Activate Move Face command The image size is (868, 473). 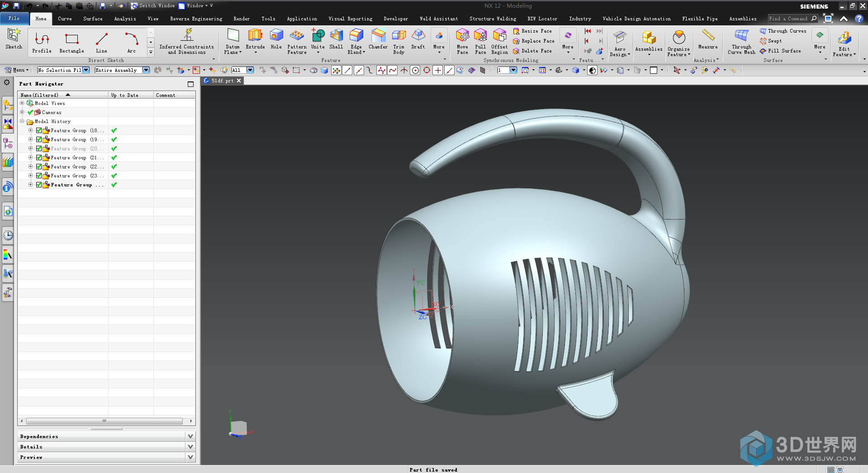(x=462, y=41)
